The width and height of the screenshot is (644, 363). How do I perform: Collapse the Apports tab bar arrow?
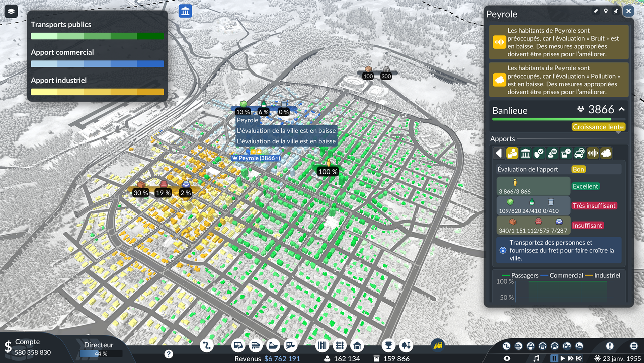point(499,153)
